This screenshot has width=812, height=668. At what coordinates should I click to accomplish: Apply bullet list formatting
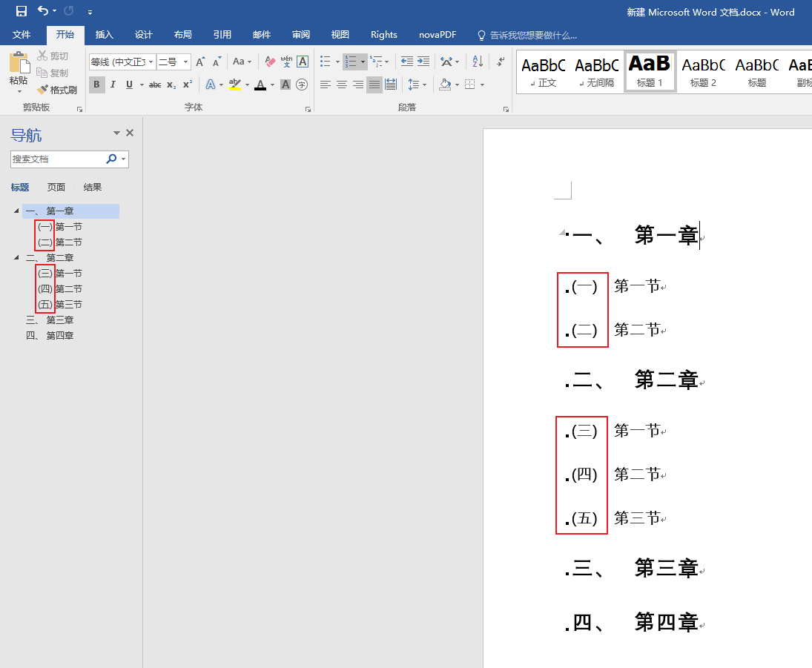click(x=326, y=62)
